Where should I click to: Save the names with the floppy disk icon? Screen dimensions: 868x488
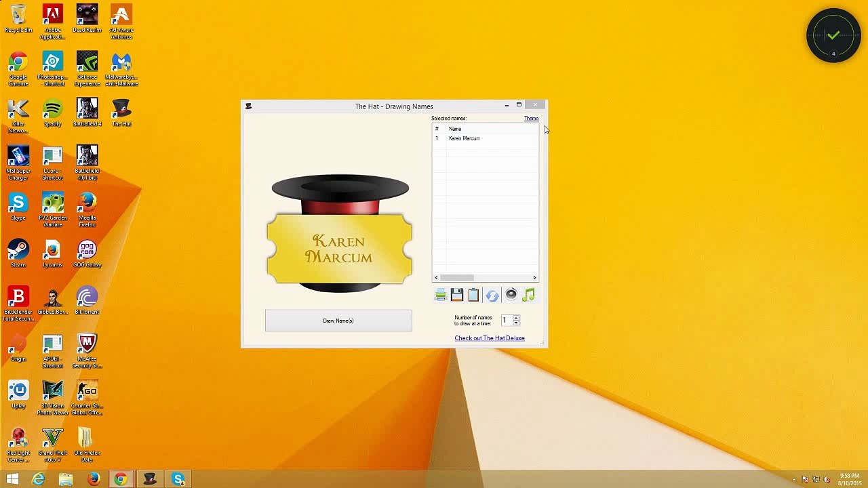click(x=456, y=295)
